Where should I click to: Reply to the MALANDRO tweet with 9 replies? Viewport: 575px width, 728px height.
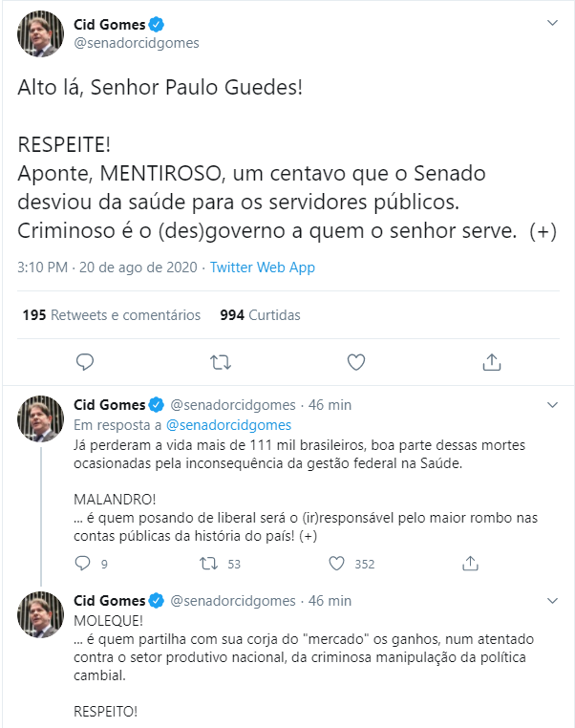click(82, 563)
